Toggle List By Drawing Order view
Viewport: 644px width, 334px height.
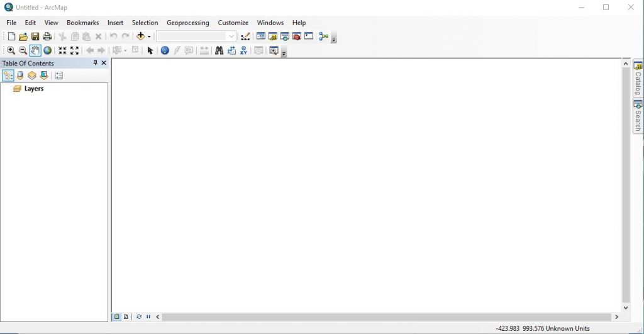click(8, 75)
